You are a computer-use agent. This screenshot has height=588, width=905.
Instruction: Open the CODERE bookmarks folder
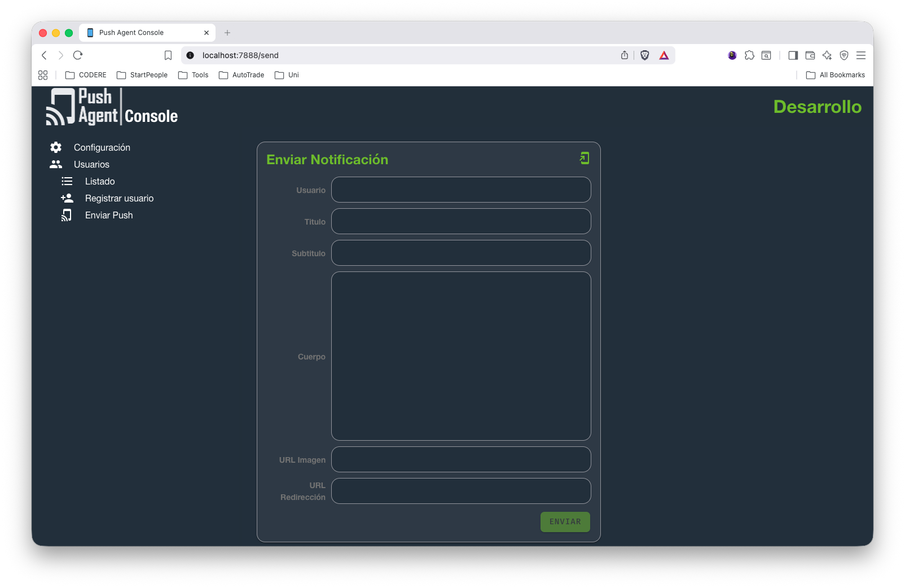(86, 75)
